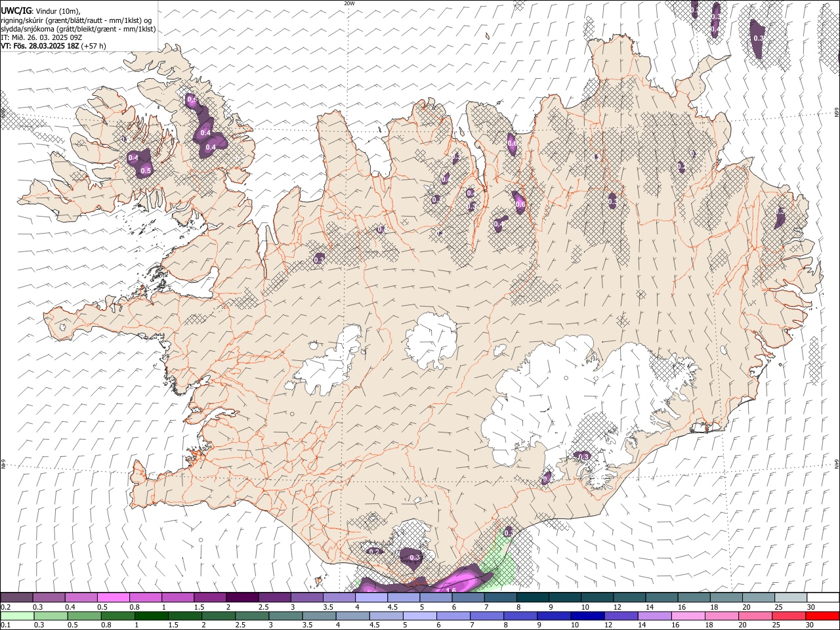The height and width of the screenshot is (630, 840).
Task: Pick the pale green first rain scale swatch
Action: (17, 616)
